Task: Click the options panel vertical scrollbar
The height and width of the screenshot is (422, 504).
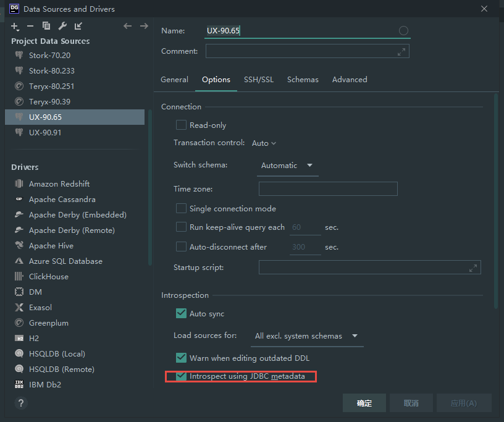Action: [496, 201]
